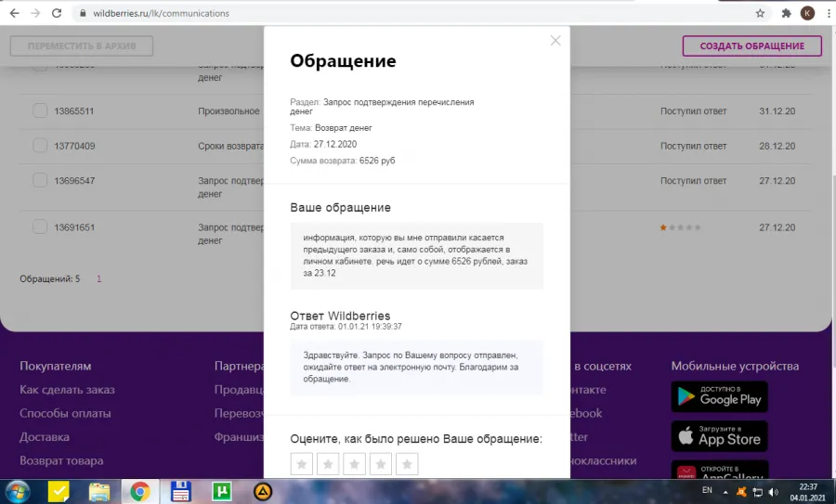Viewport: 836px width, 504px height.
Task: Open Способы оплаты link
Action: point(65,413)
